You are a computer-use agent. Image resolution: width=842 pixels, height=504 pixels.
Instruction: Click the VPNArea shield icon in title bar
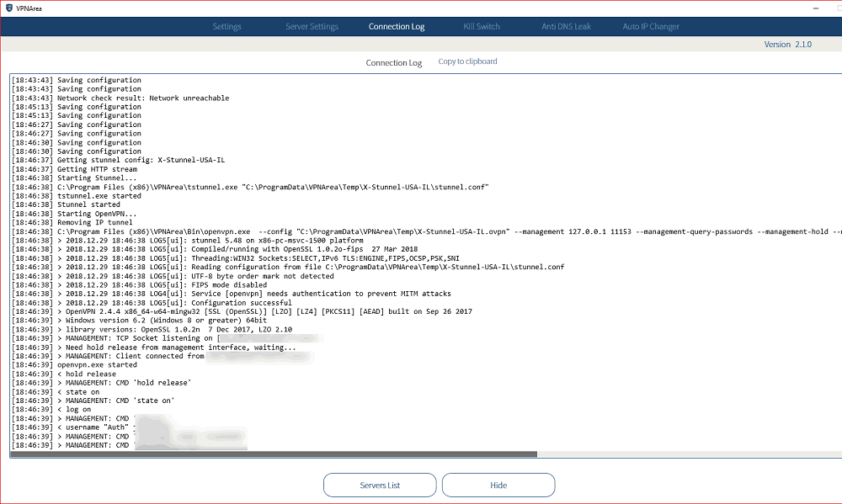(x=9, y=8)
